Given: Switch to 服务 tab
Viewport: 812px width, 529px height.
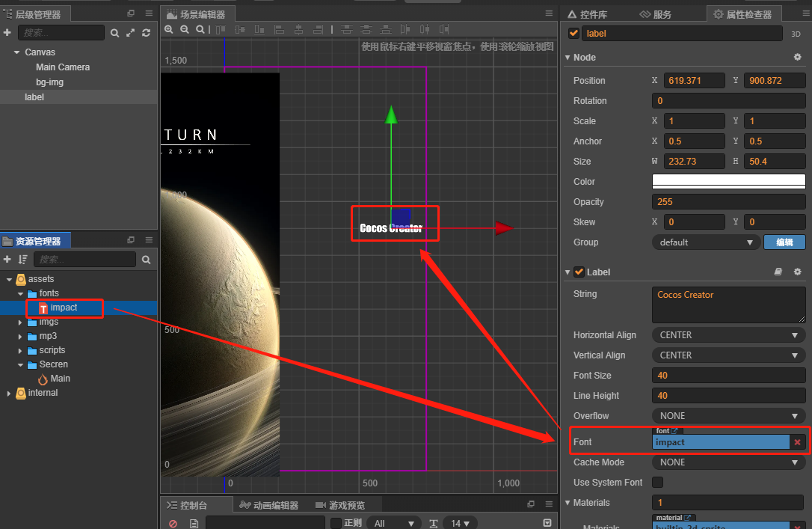Looking at the screenshot, I should pyautogui.click(x=656, y=14).
